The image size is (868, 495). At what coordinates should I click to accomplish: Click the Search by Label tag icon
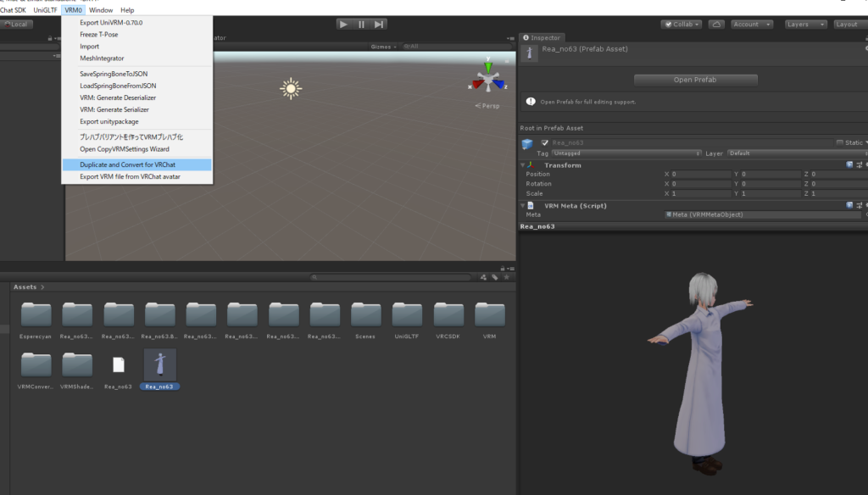click(x=495, y=277)
